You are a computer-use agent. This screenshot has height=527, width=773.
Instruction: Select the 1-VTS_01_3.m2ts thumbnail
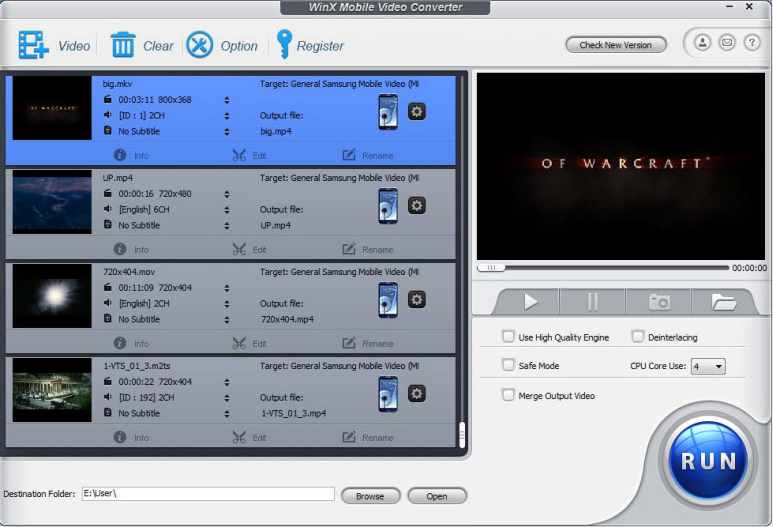tap(52, 389)
